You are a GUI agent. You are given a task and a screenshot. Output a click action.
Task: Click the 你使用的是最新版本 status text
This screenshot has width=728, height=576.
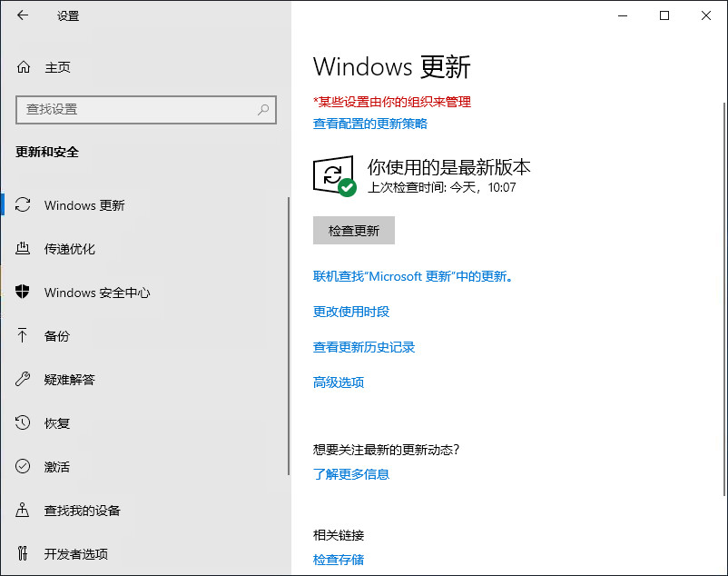[x=449, y=167]
